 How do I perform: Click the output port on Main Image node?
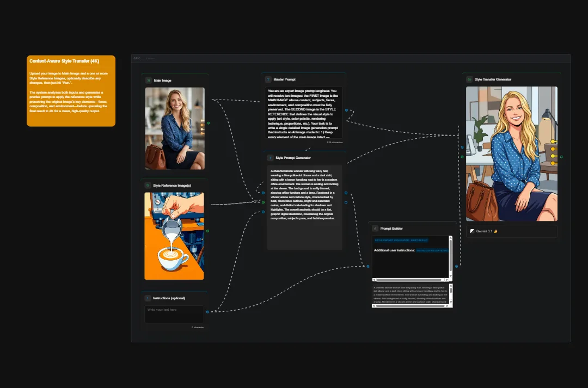[x=208, y=124]
